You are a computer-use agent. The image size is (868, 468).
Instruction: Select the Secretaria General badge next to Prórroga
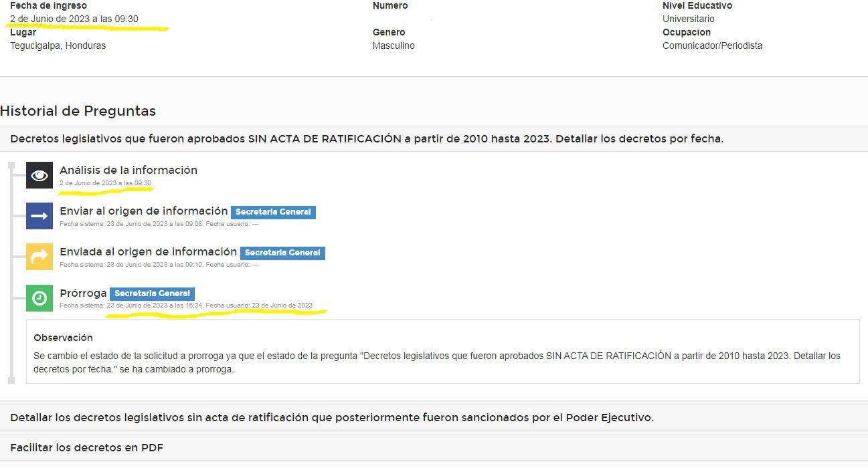pyautogui.click(x=152, y=294)
